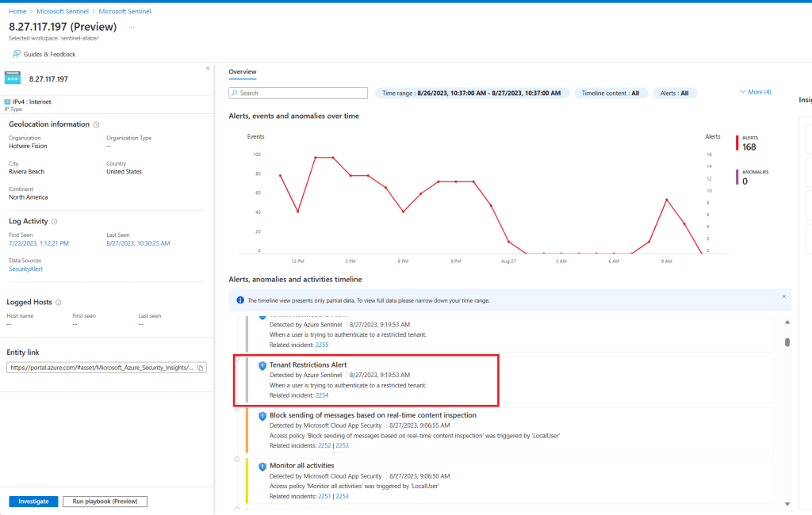812x515 pixels.
Task: Open the Time range filter
Action: (x=472, y=93)
